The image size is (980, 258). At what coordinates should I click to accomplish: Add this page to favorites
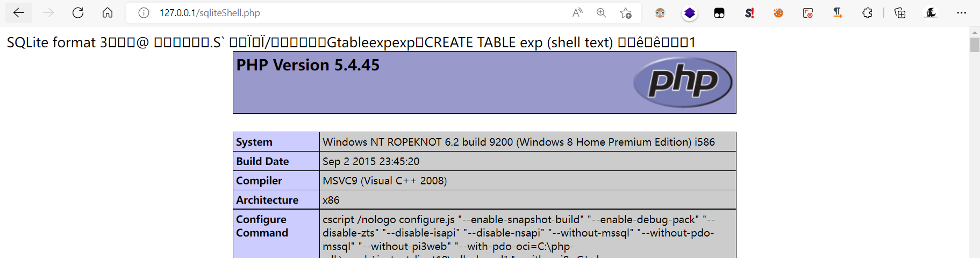[x=626, y=13]
